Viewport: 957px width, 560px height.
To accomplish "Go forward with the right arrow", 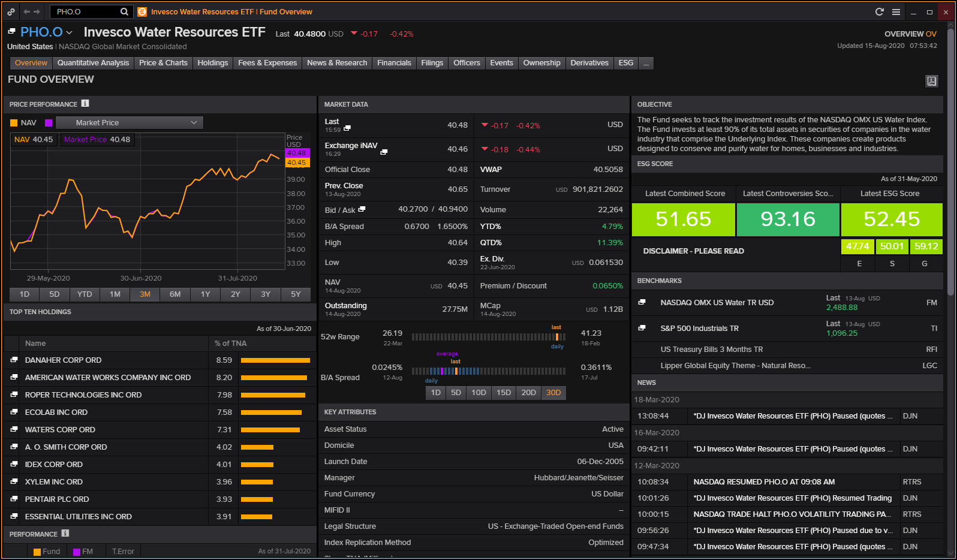I will (37, 11).
